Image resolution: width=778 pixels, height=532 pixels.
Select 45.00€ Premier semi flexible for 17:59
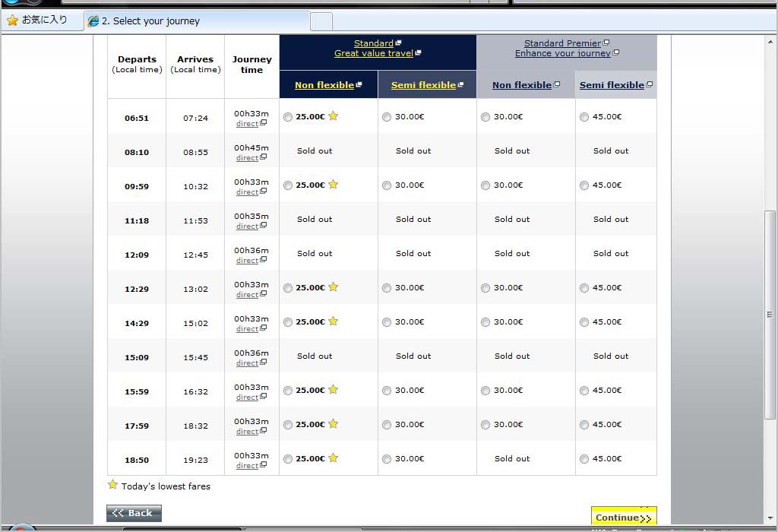[x=584, y=425]
